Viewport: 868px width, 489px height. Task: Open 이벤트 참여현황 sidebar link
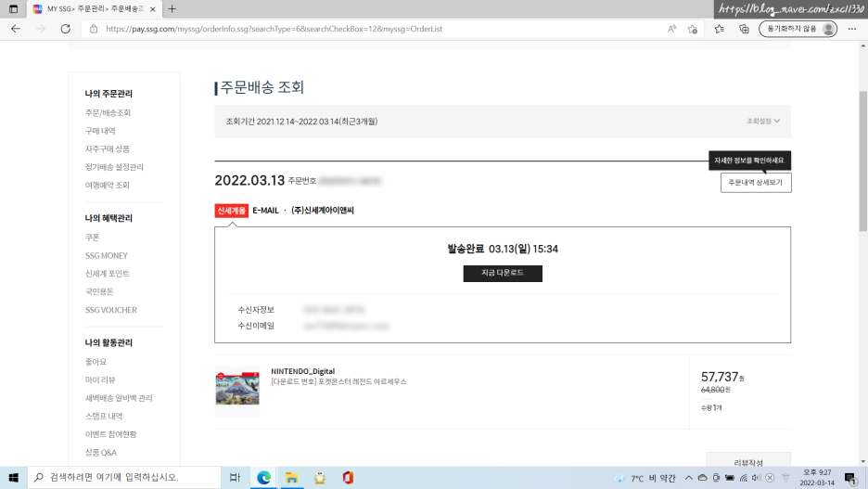[x=110, y=434]
